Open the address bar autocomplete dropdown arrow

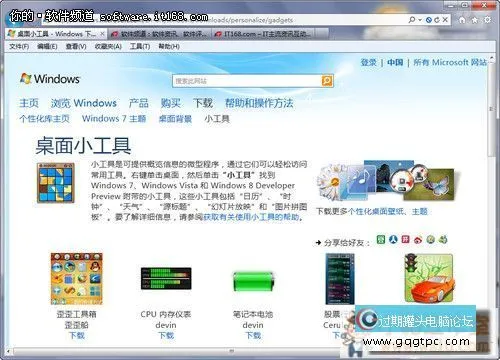tap(420, 20)
